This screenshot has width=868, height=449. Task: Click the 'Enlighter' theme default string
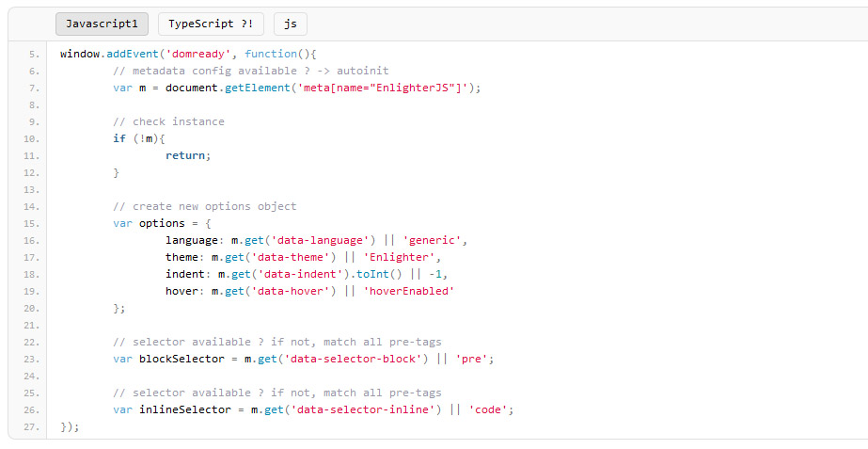(406, 257)
